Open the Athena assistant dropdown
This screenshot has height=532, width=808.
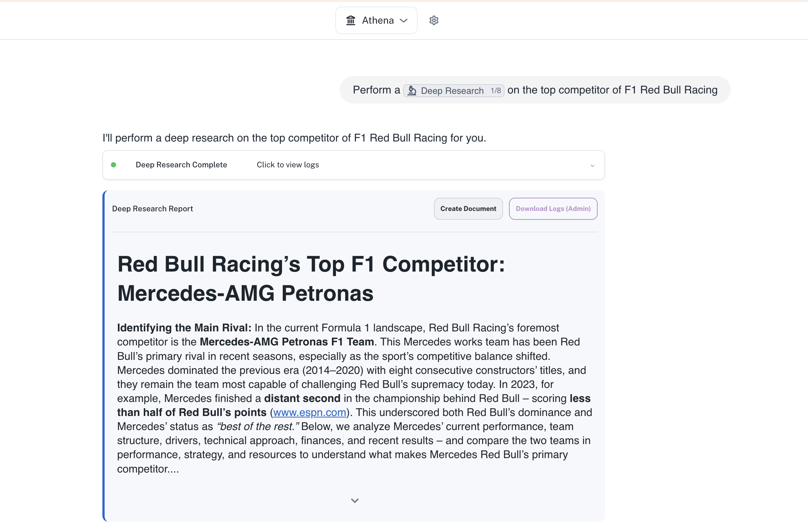point(376,20)
